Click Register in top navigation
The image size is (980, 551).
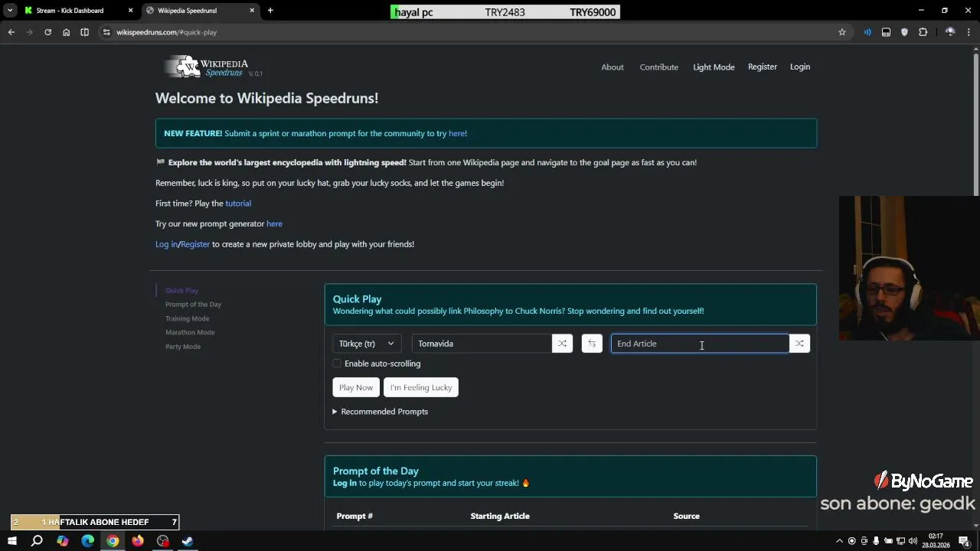pyautogui.click(x=763, y=67)
